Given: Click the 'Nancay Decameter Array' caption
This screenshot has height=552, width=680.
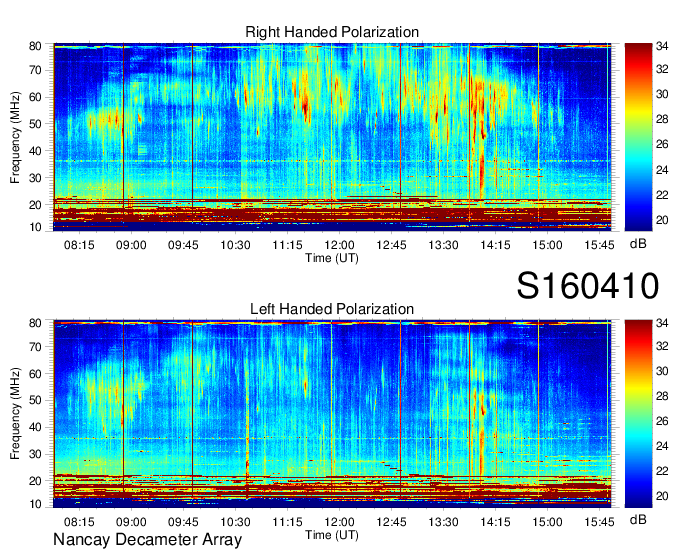Looking at the screenshot, I should pos(147,540).
